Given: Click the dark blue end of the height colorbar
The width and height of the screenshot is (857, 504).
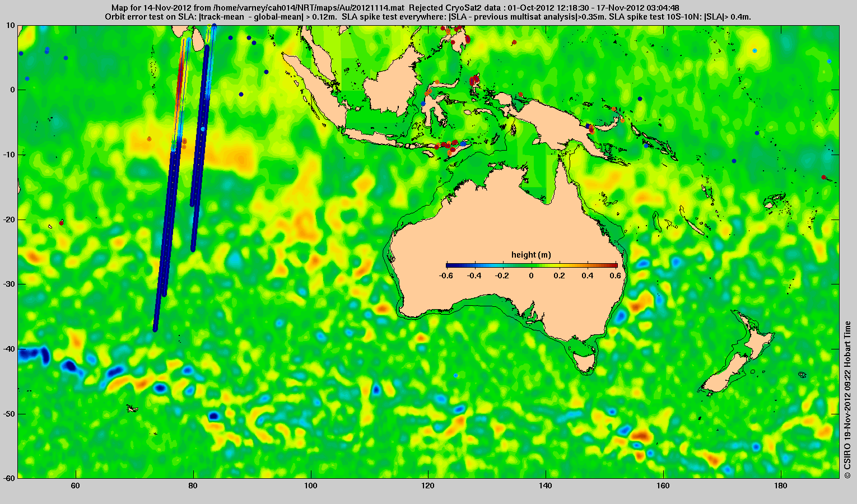Looking at the screenshot, I should [449, 265].
